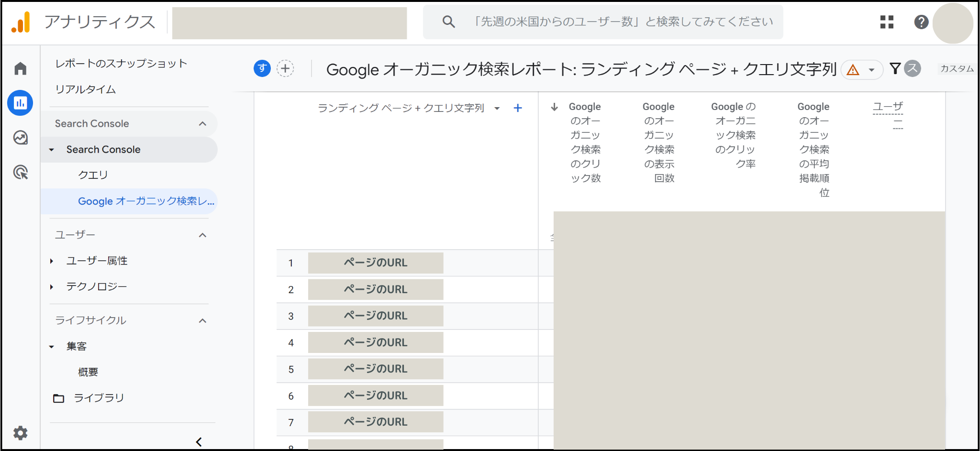Sort by Google のオーガニック検索のクリック数 column
Viewport: 980px width, 451px height.
pyautogui.click(x=585, y=142)
